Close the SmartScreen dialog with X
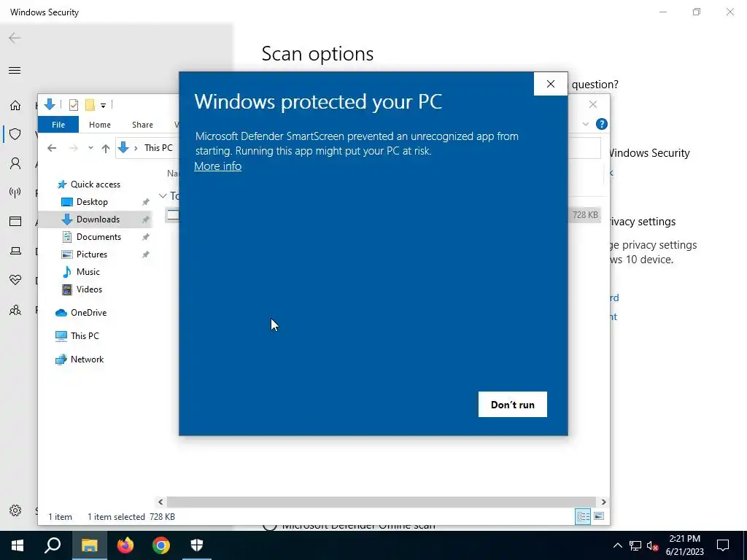747x560 pixels. 551,84
